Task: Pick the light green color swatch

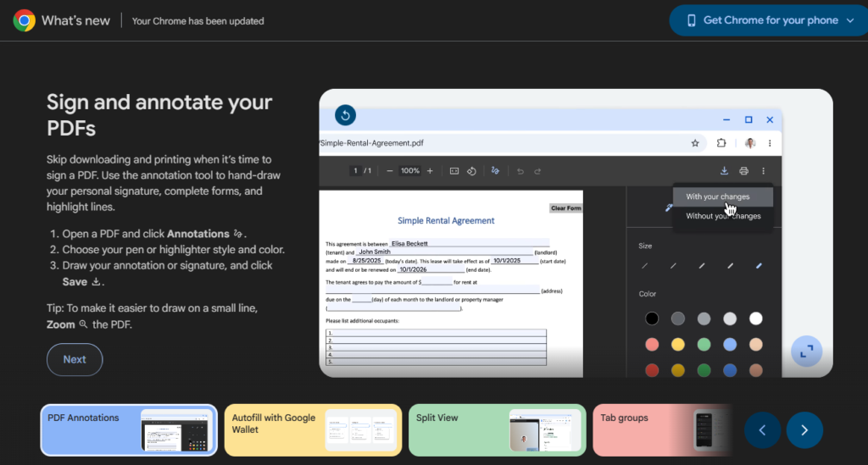Action: [704, 345]
